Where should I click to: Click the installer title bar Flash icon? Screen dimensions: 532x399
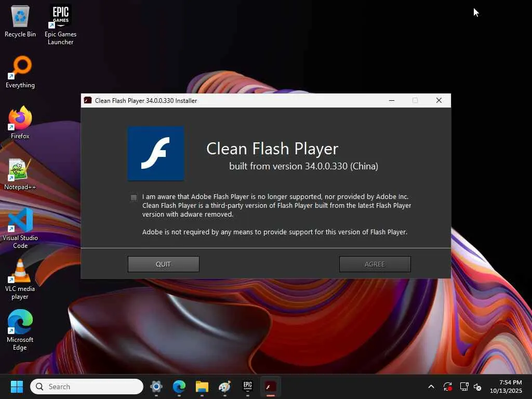pyautogui.click(x=88, y=100)
